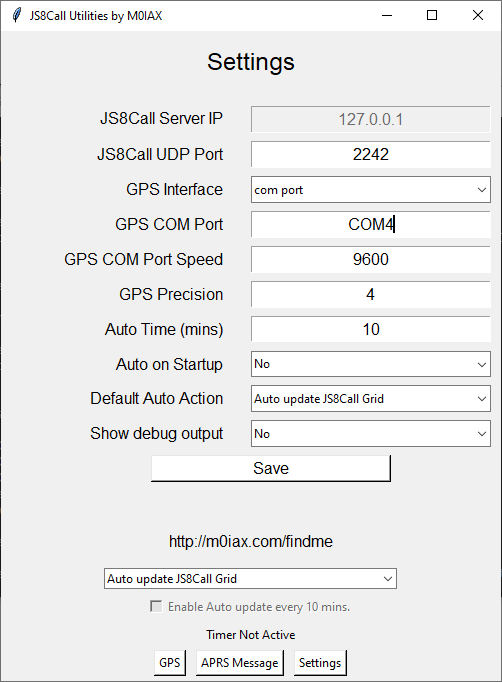Click the Settings heading text
The height and width of the screenshot is (682, 502).
click(251, 62)
